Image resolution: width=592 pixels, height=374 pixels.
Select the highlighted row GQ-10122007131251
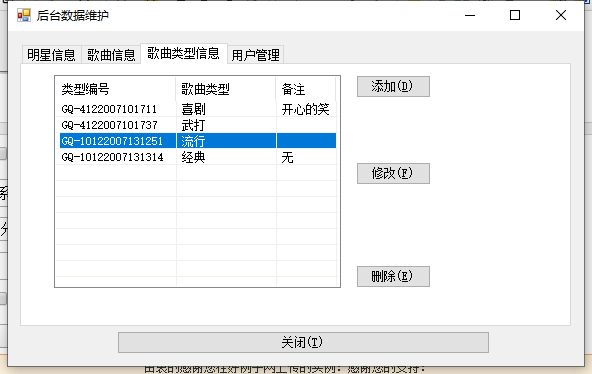pos(198,141)
